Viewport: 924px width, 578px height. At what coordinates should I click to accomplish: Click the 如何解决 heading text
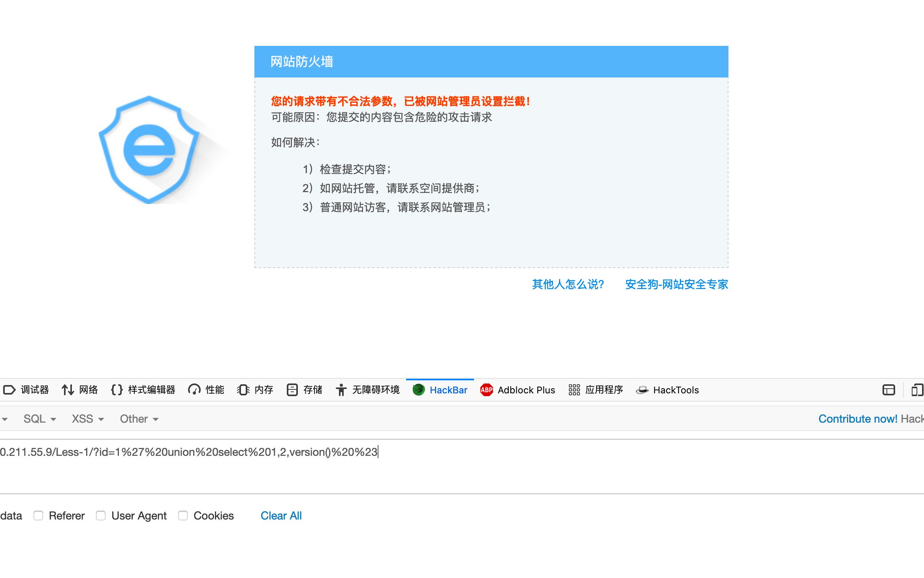295,142
